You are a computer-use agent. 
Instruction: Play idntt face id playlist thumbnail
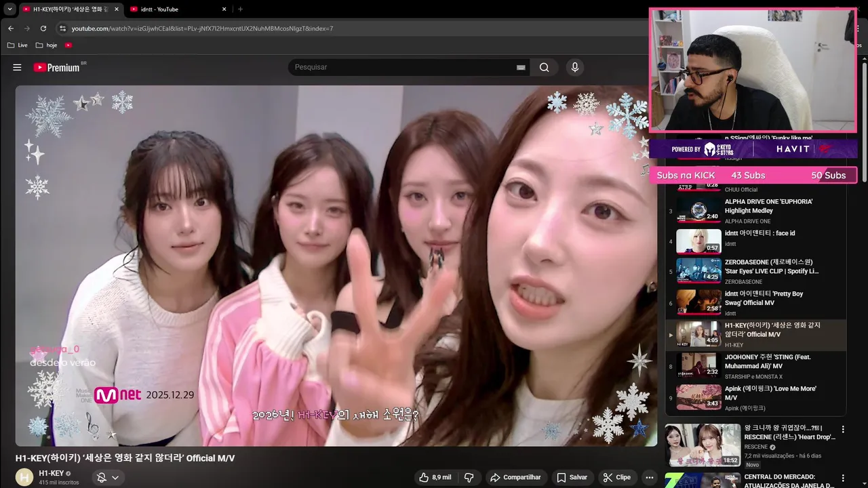[x=698, y=241]
